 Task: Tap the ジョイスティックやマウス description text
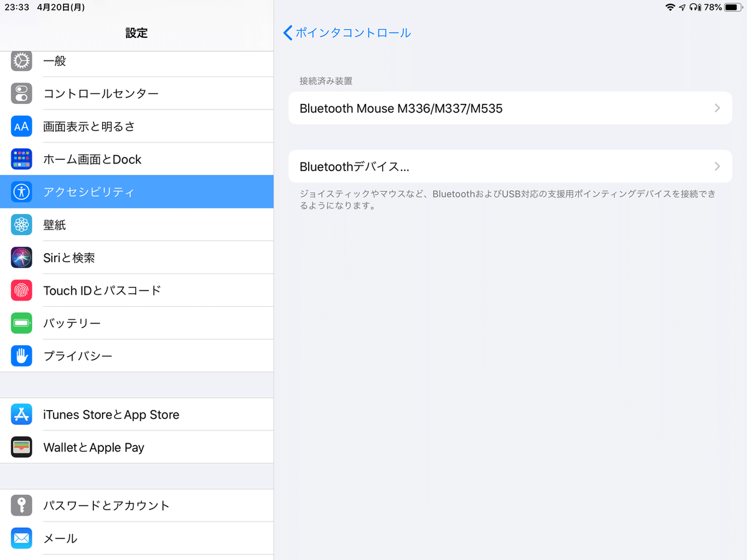tap(508, 200)
